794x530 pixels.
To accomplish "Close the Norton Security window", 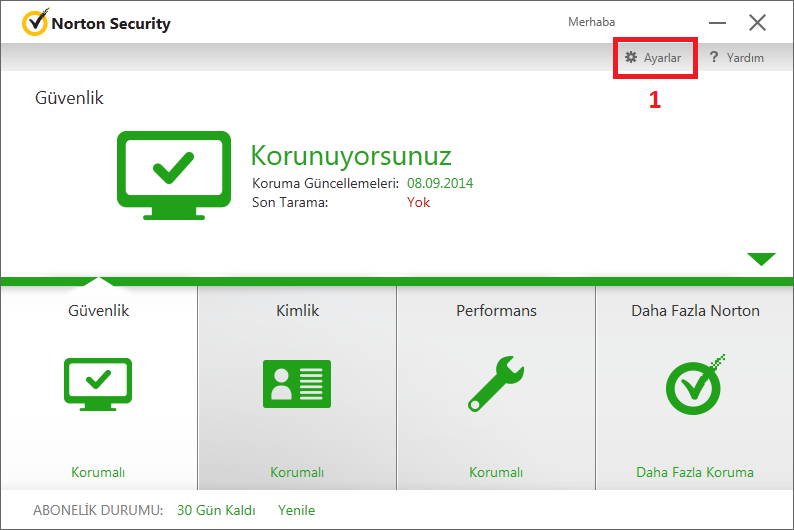I will pyautogui.click(x=758, y=22).
